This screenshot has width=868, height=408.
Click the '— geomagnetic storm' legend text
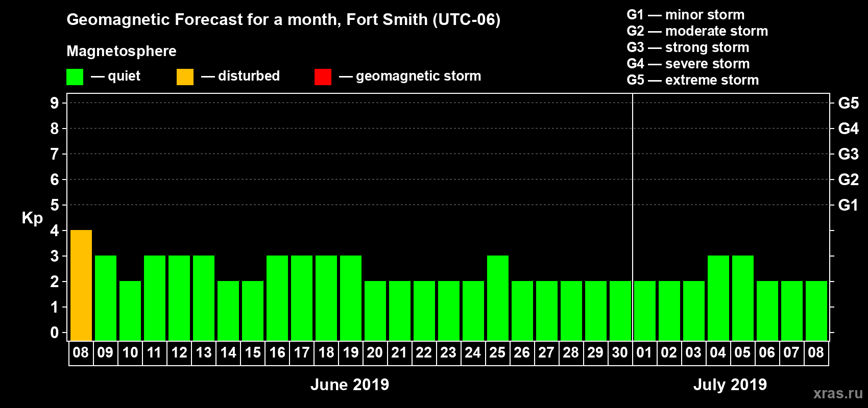[x=410, y=76]
